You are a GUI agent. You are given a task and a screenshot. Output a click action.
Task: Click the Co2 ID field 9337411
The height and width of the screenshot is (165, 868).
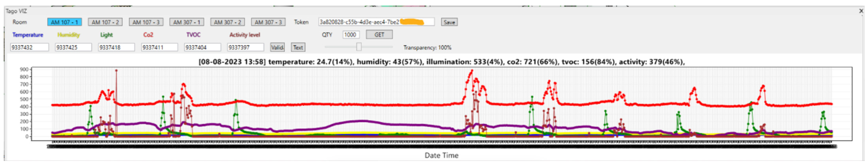[159, 48]
